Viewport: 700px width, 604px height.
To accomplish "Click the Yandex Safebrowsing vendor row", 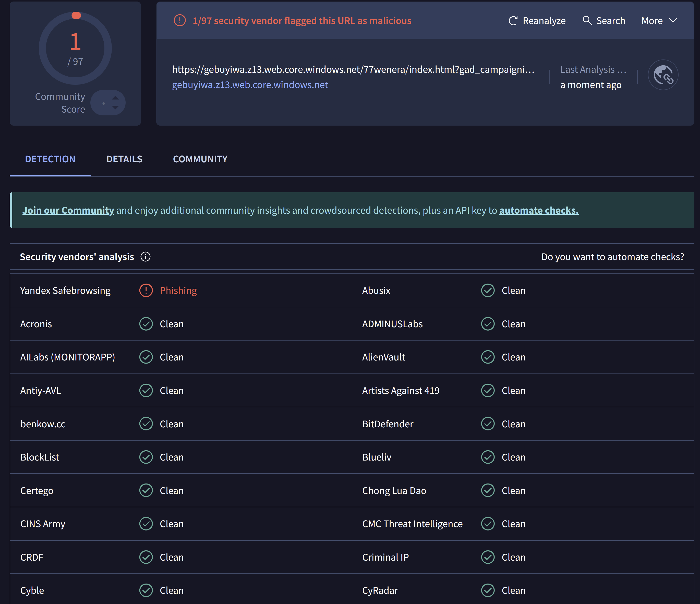I will pos(65,291).
